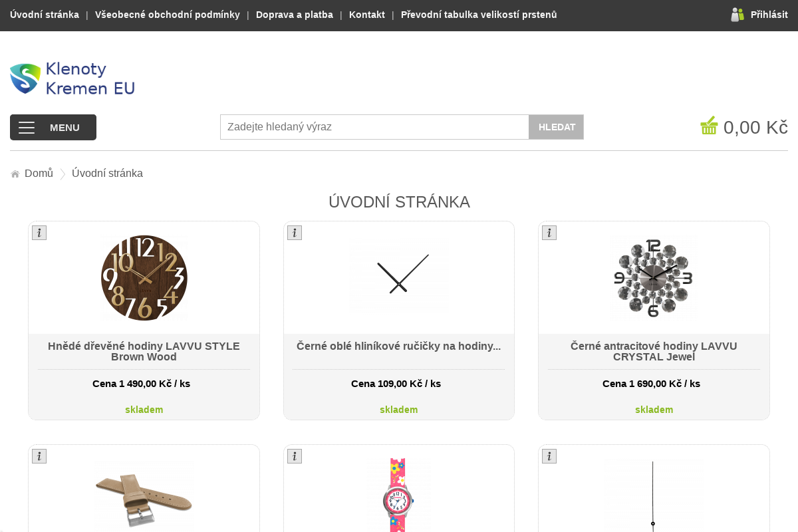Screen dimensions: 798x532
Task: Open the Kontakt menu item
Action: click(x=366, y=14)
